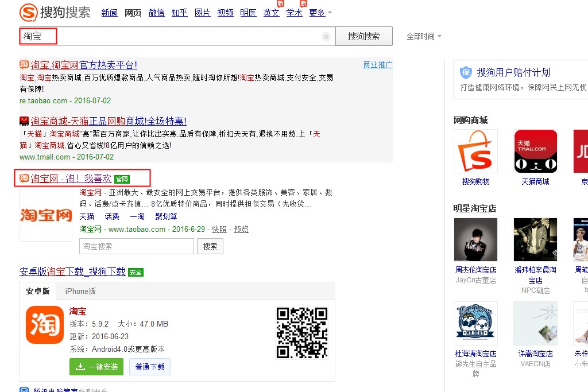This screenshot has width=588, height=392.
Task: Click the re.taobao.com URL text
Action: tap(44, 101)
